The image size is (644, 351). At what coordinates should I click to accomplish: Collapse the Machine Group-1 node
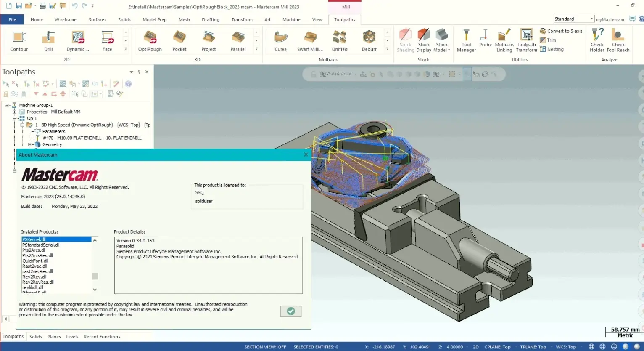(x=7, y=105)
